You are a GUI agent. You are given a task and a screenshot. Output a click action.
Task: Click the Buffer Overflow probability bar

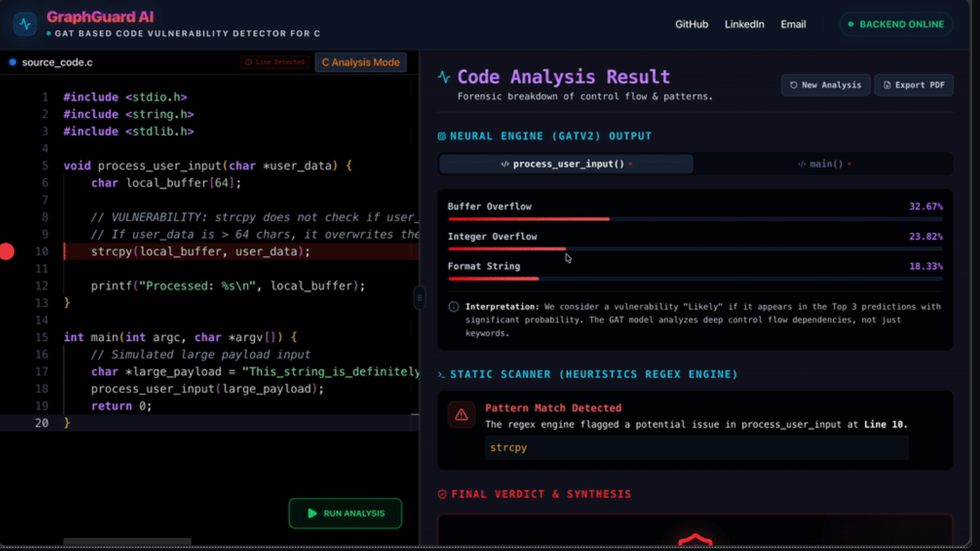(x=695, y=219)
